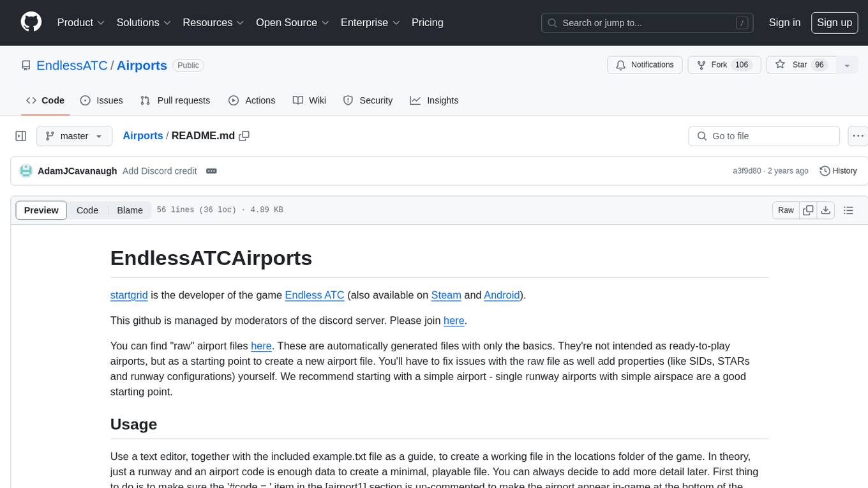View the file History
The width and height of the screenshot is (868, 488).
pyautogui.click(x=838, y=171)
